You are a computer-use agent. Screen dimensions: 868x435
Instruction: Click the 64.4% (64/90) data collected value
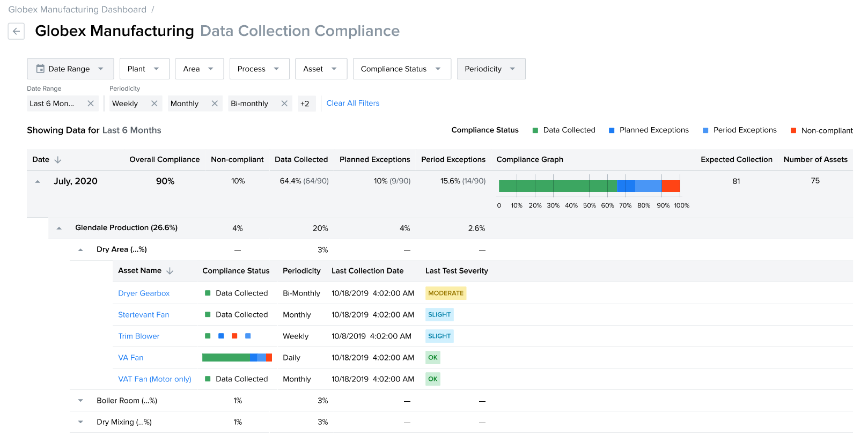point(304,181)
